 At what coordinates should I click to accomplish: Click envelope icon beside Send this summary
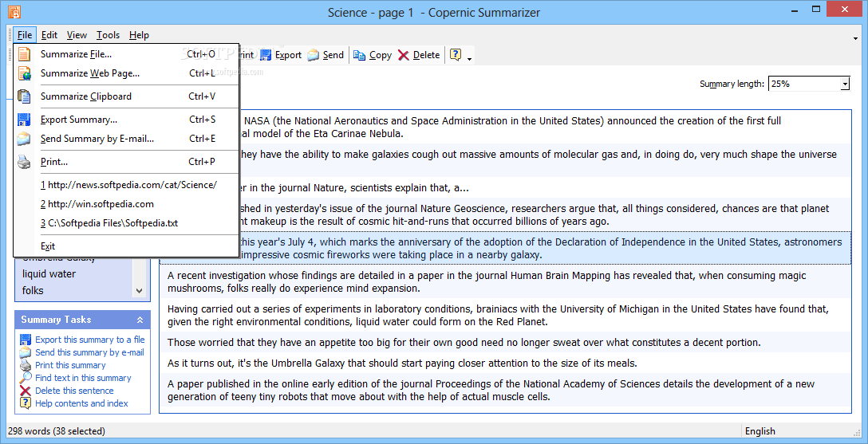(26, 352)
